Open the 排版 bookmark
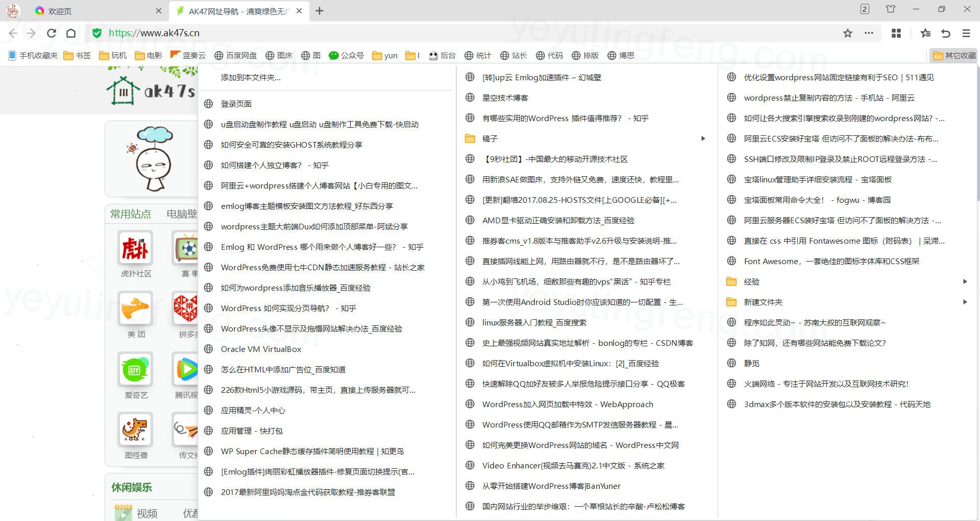980x521 pixels. click(585, 55)
